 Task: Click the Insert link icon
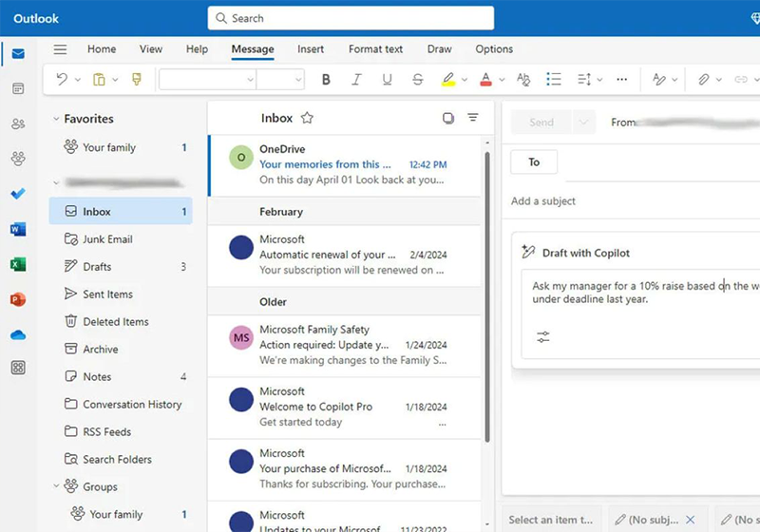click(x=741, y=80)
